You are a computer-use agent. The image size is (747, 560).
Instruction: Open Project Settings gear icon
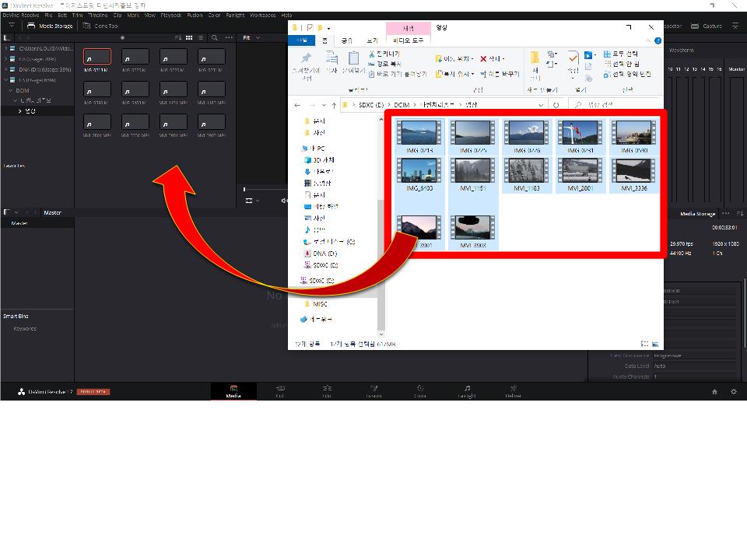point(734,391)
